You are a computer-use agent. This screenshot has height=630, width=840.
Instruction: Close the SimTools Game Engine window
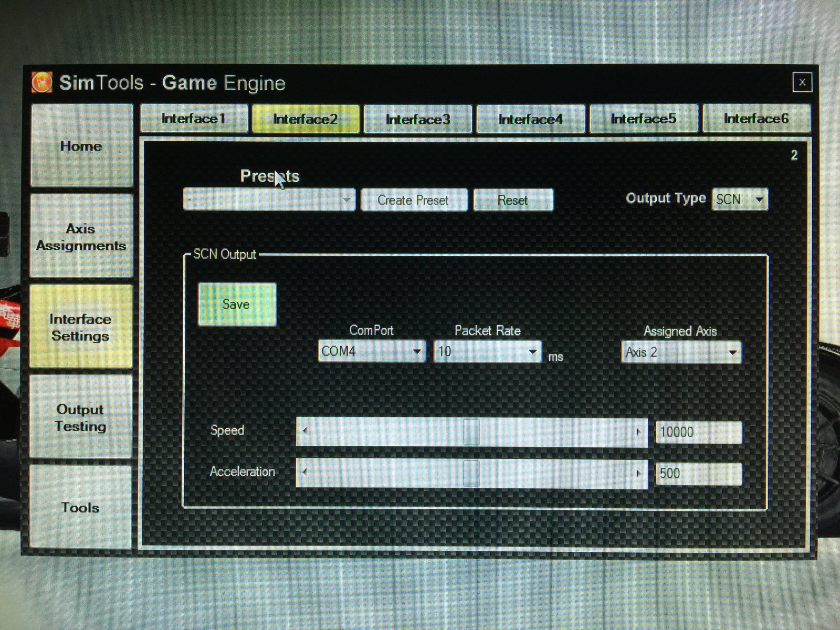coord(802,82)
